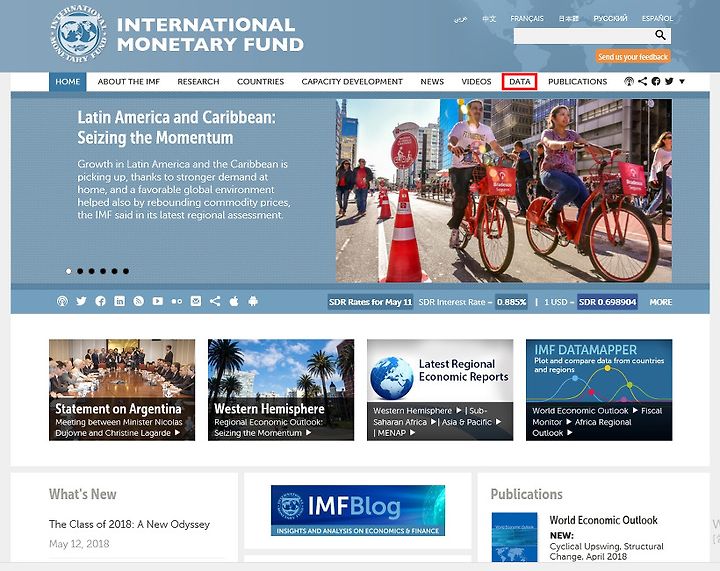This screenshot has height=571, width=720.
Task: Click the email newsletter envelope icon
Action: [196, 301]
